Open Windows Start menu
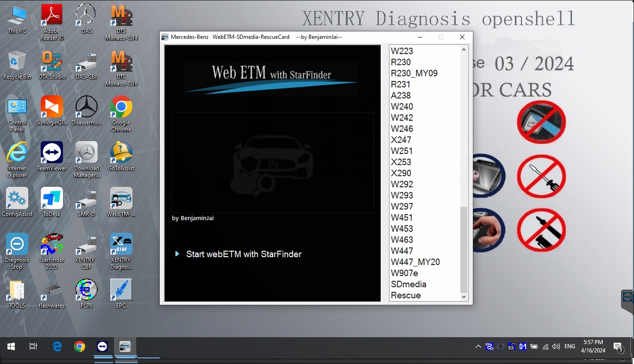The height and width of the screenshot is (364, 634). [x=11, y=346]
